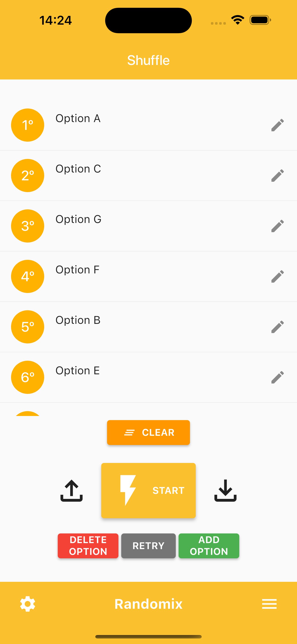Select the 1º rank circle
The image size is (297, 644).
(27, 125)
